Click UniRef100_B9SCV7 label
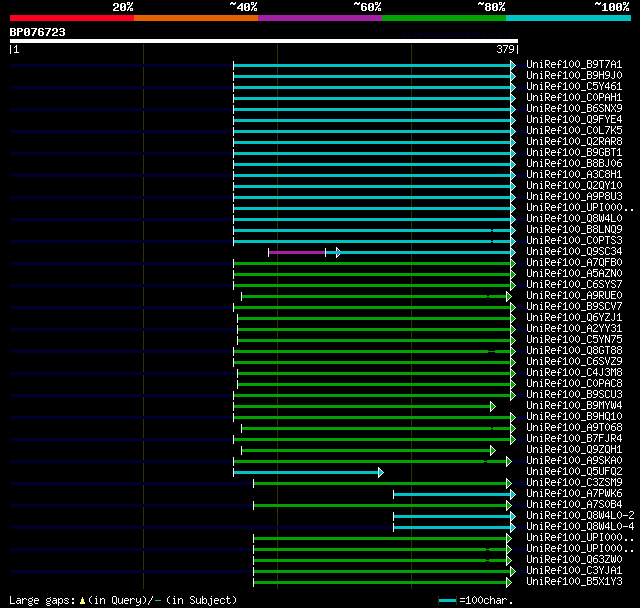Image resolution: width=640 pixels, height=608 pixels. click(574, 307)
